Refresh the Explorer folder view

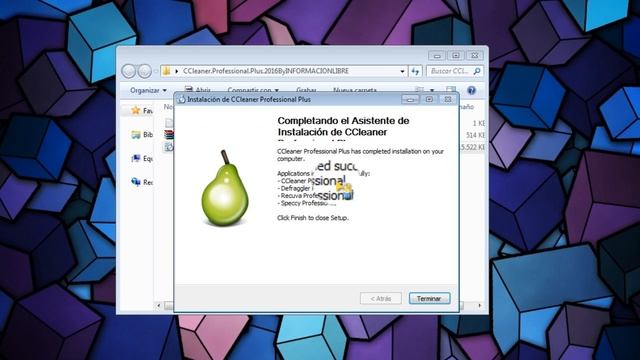415,71
